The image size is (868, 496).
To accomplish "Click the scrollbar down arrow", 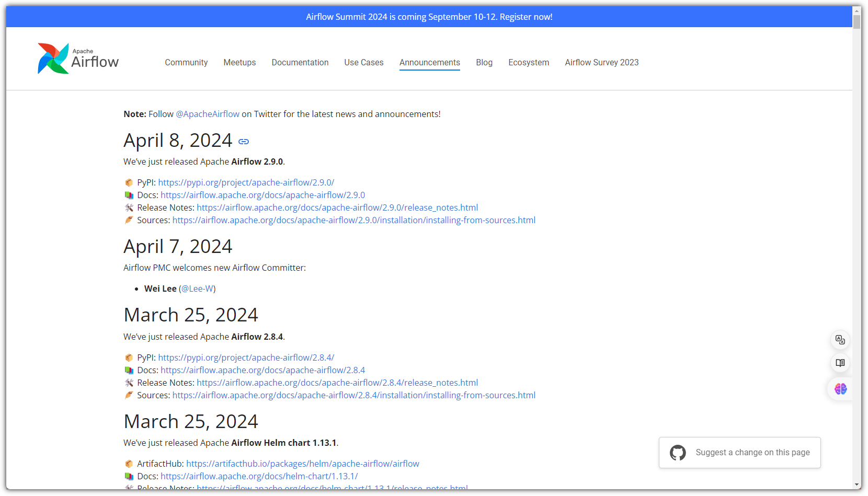I will (x=856, y=485).
